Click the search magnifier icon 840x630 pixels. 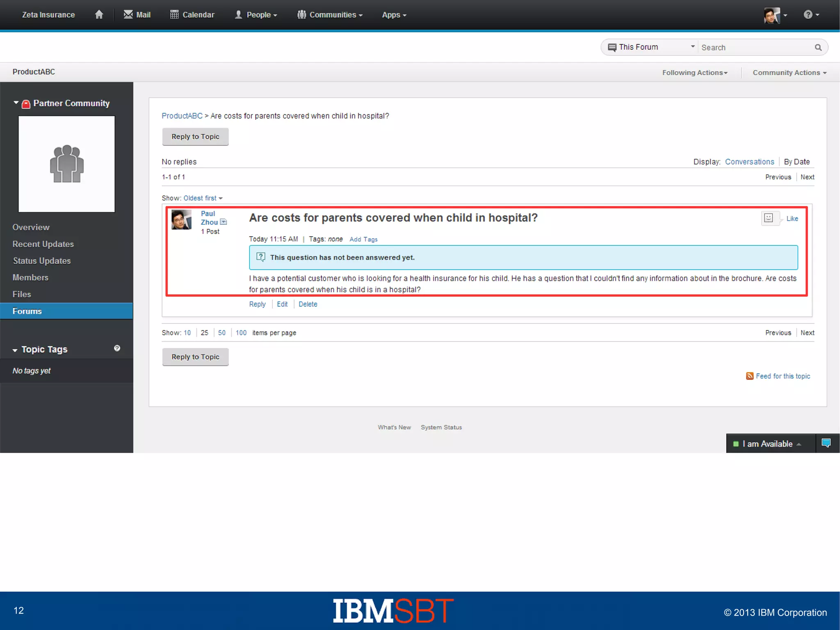[x=818, y=48]
